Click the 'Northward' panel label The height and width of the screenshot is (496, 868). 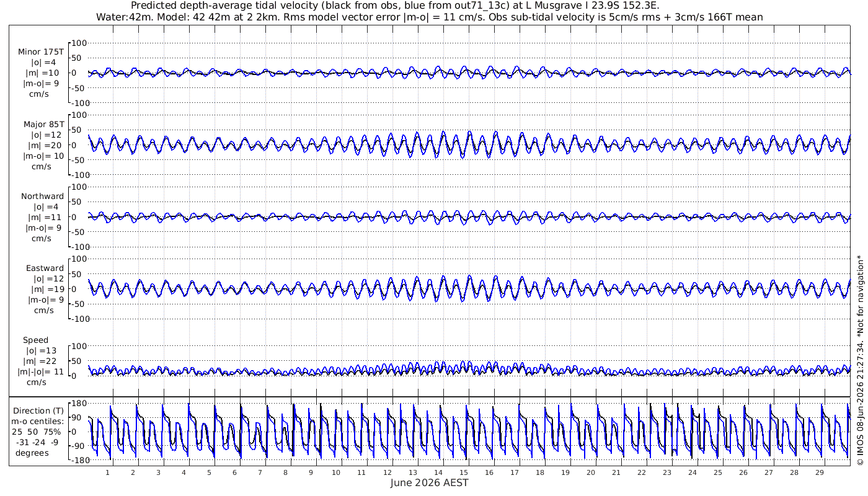tap(42, 196)
